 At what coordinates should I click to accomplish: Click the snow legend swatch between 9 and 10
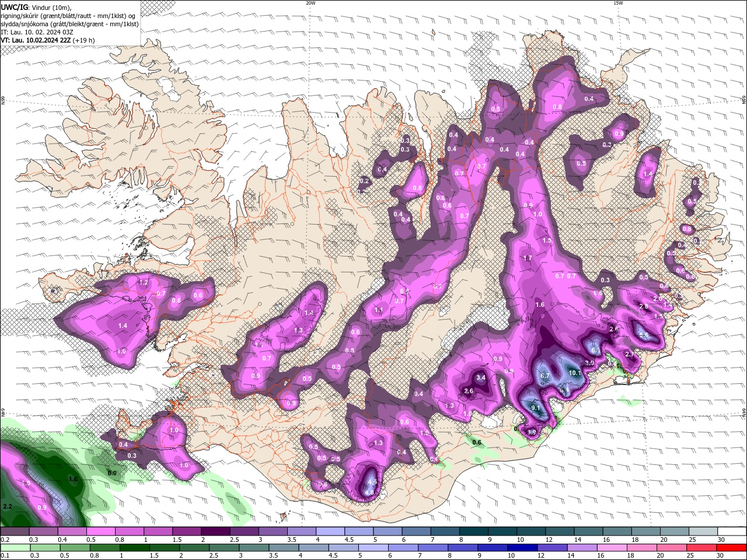[x=502, y=531]
